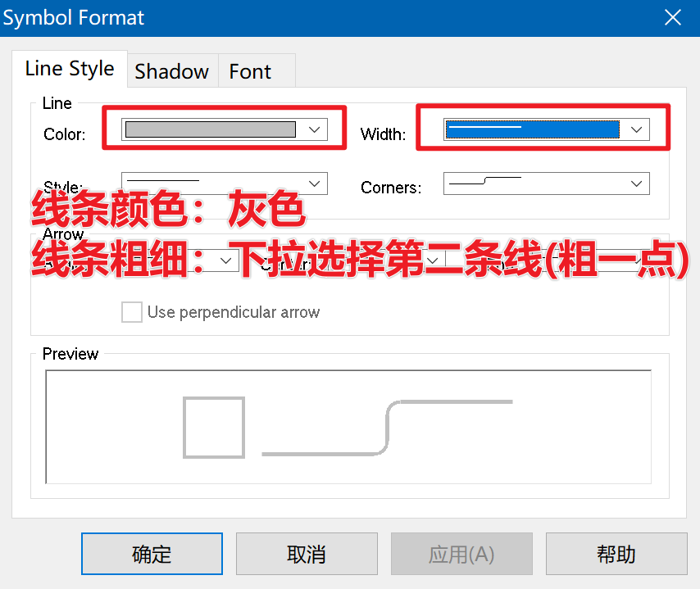Cancel the dialog with 取消
This screenshot has width=700, height=589.
point(307,554)
